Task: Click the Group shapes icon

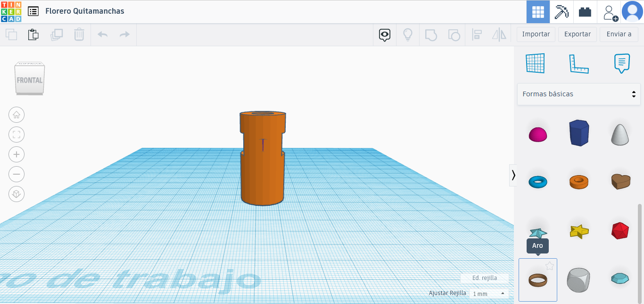Action: click(430, 34)
